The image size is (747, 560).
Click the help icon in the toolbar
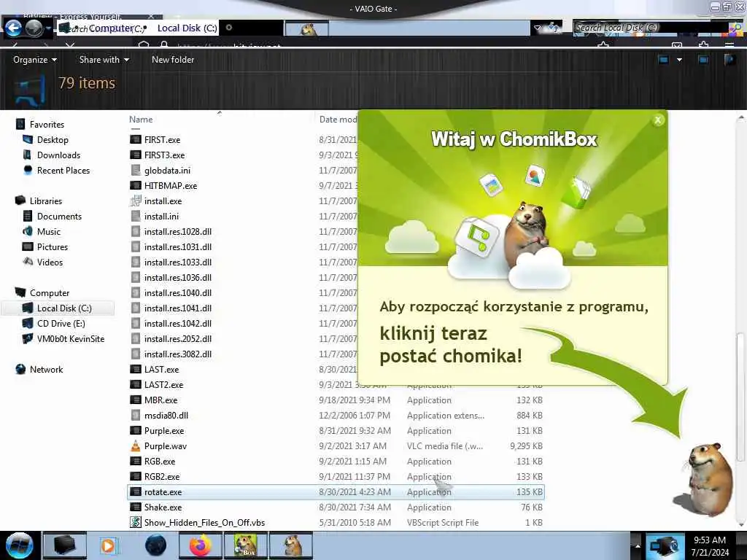click(x=729, y=60)
